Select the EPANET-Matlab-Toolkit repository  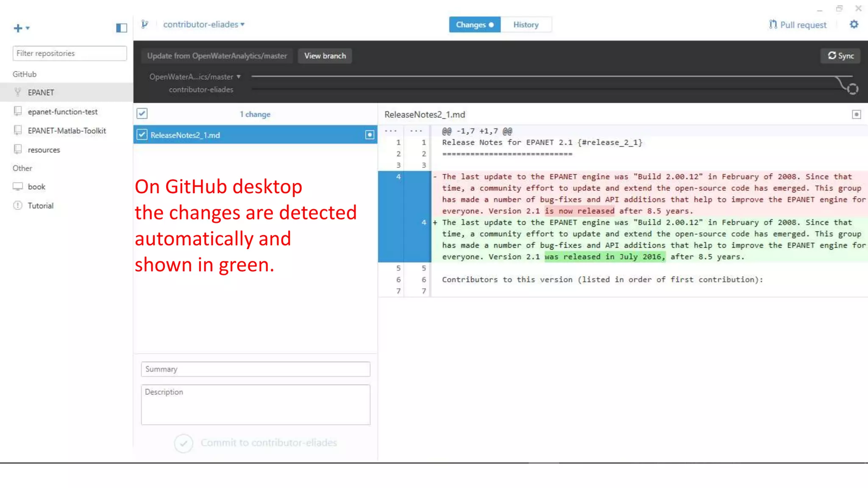point(67,131)
